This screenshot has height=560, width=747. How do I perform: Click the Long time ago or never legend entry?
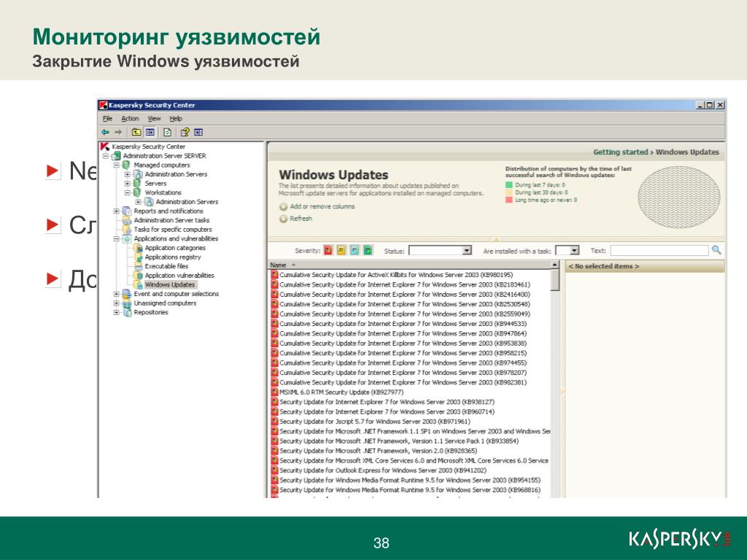click(541, 200)
